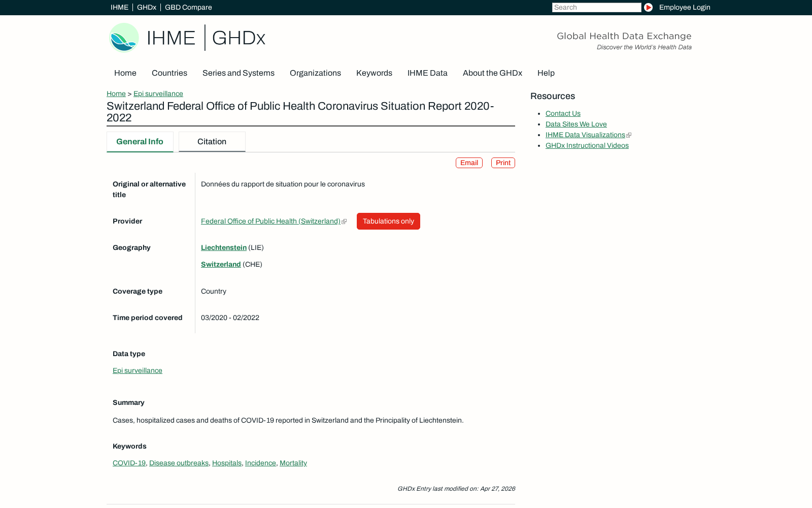Open IHME Data Visualizations link

(585, 135)
